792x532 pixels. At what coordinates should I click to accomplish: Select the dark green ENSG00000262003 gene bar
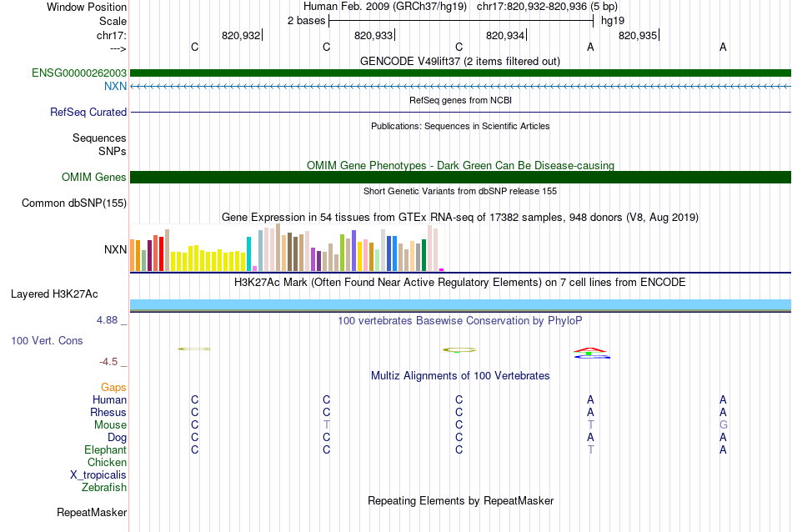pyautogui.click(x=461, y=73)
